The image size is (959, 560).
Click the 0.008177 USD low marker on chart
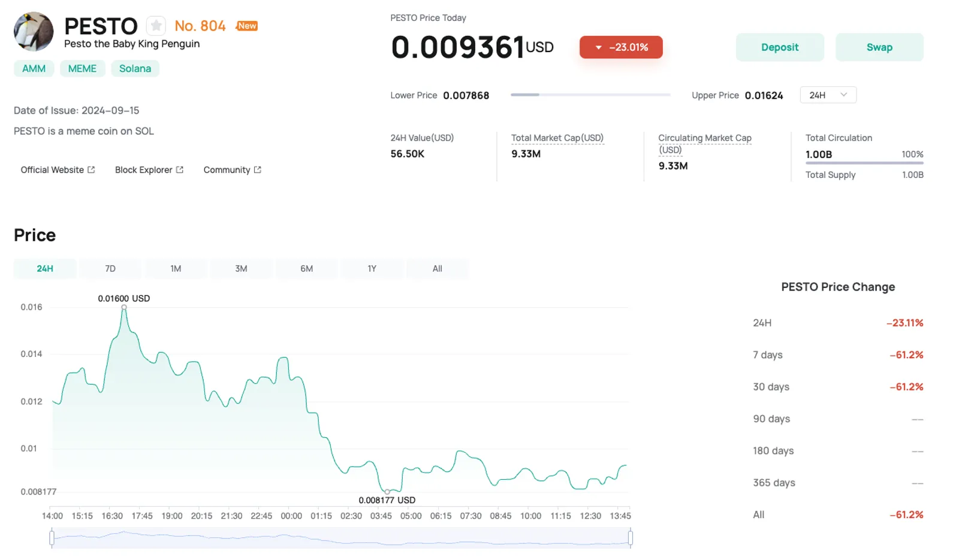point(387,492)
